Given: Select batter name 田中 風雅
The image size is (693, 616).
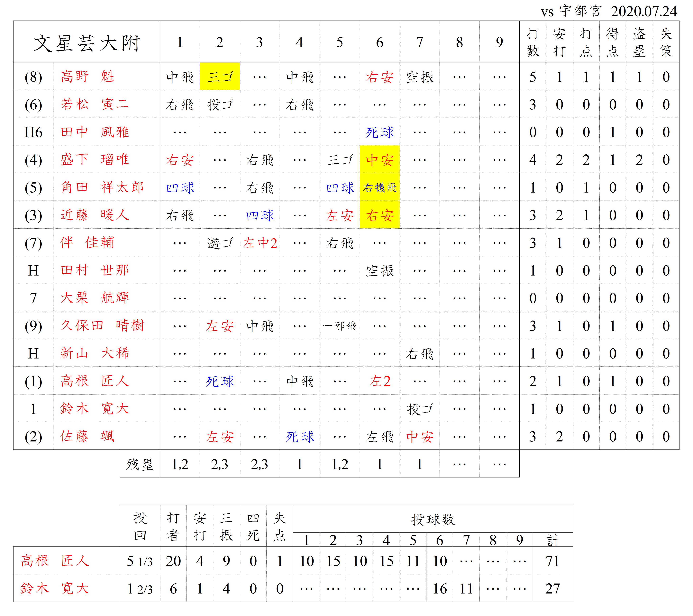Looking at the screenshot, I should (x=95, y=132).
